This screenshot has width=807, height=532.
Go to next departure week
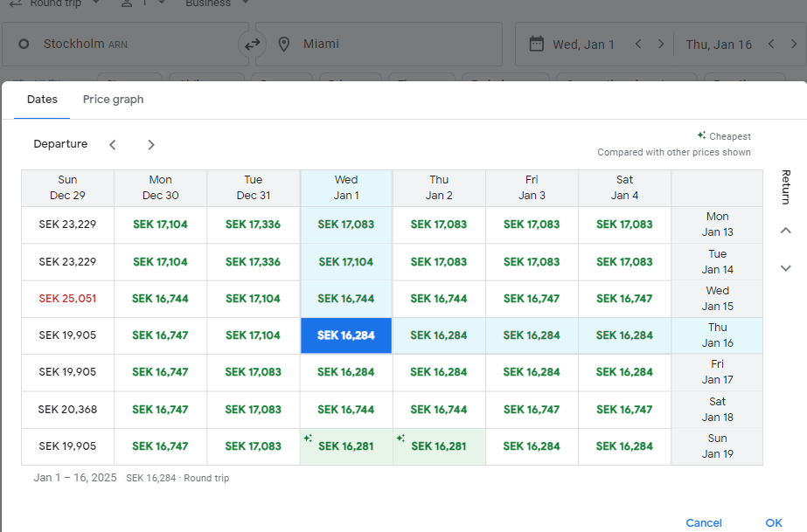151,145
